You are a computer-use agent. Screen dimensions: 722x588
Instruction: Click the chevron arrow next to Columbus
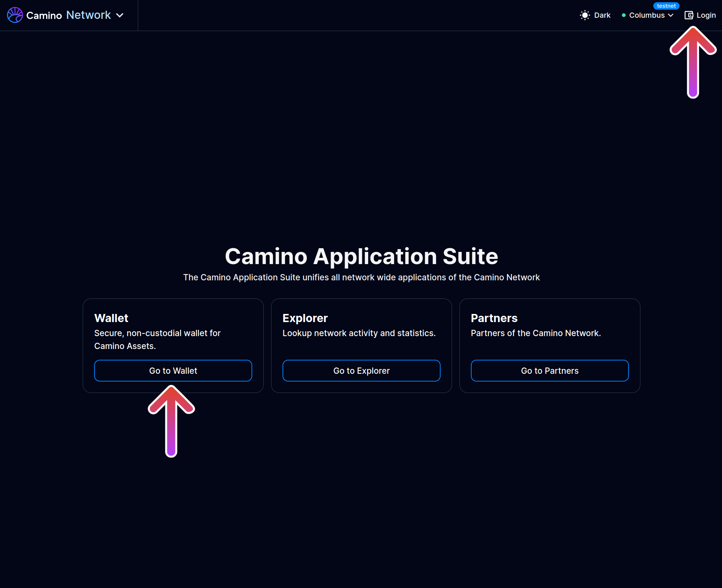[671, 15]
